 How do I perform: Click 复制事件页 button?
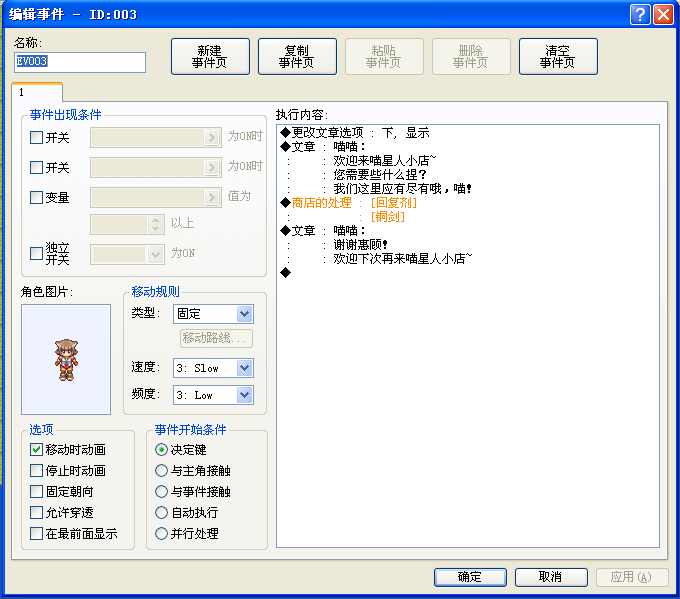click(297, 56)
